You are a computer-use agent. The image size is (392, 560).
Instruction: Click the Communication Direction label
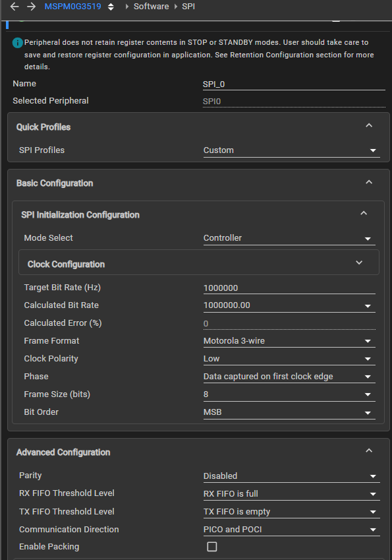pos(69,529)
